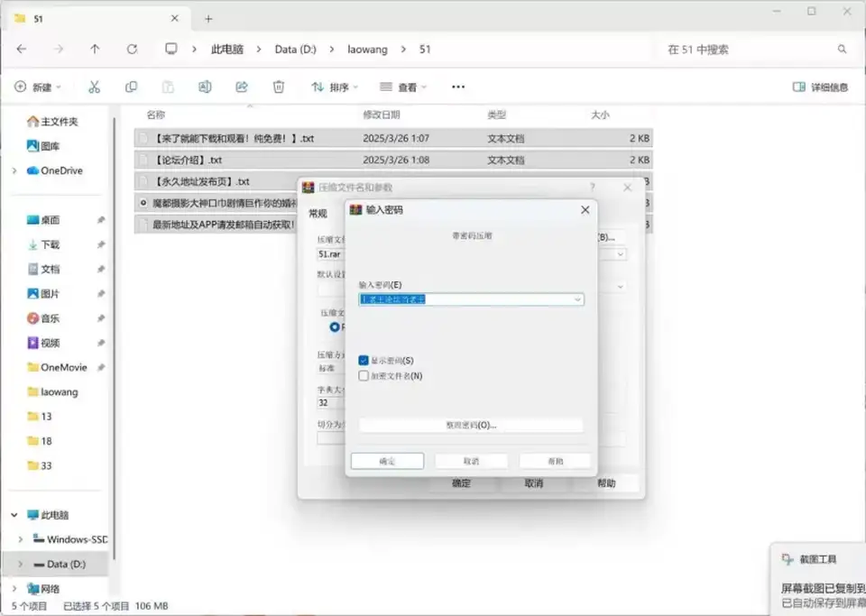
Task: Open 视频 videos in sidebar
Action: pos(43,343)
